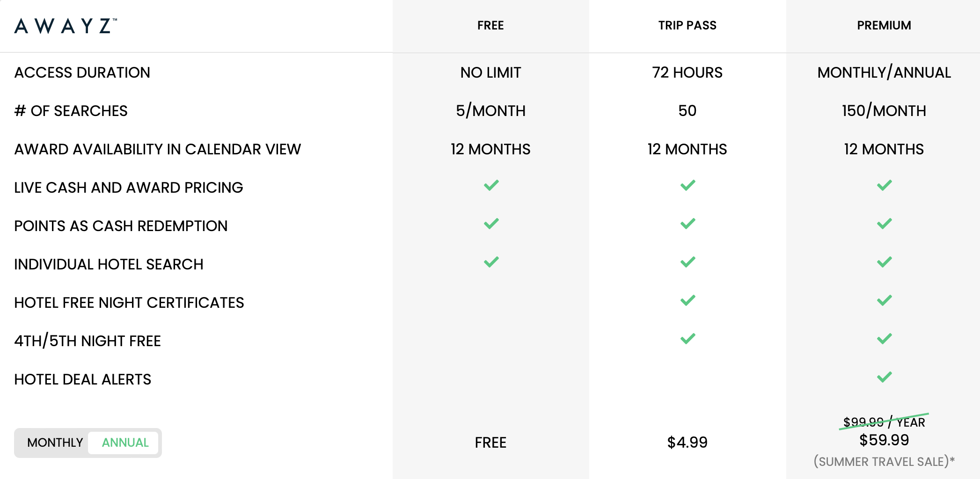The width and height of the screenshot is (980, 479).
Task: Click the $59.99 Premium sale price
Action: point(884,440)
